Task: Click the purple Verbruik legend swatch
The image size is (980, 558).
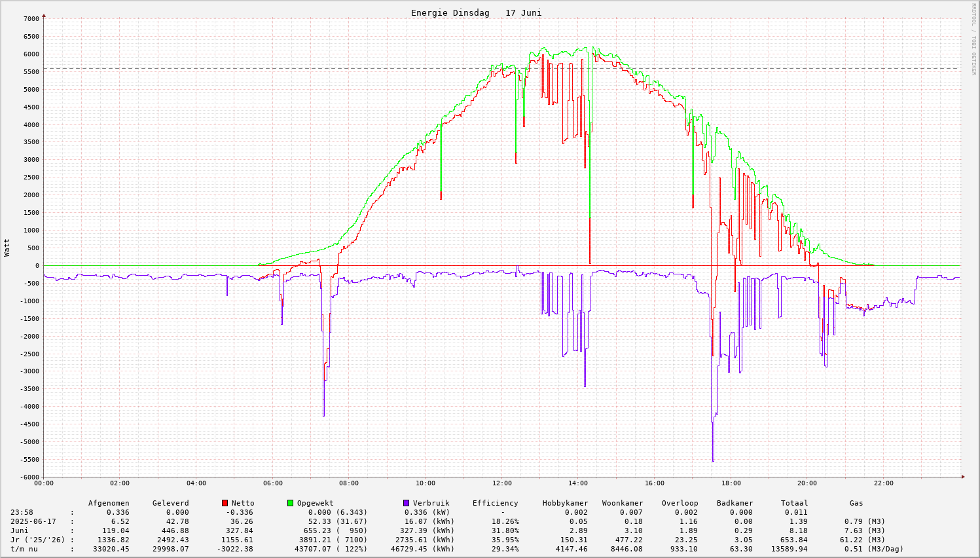Action: 406,503
